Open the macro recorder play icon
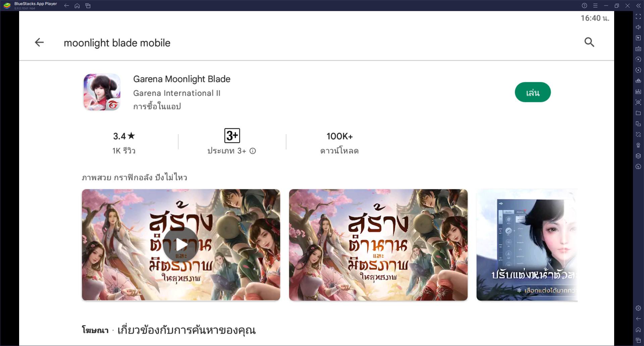644x346 pixels. pos(638,59)
